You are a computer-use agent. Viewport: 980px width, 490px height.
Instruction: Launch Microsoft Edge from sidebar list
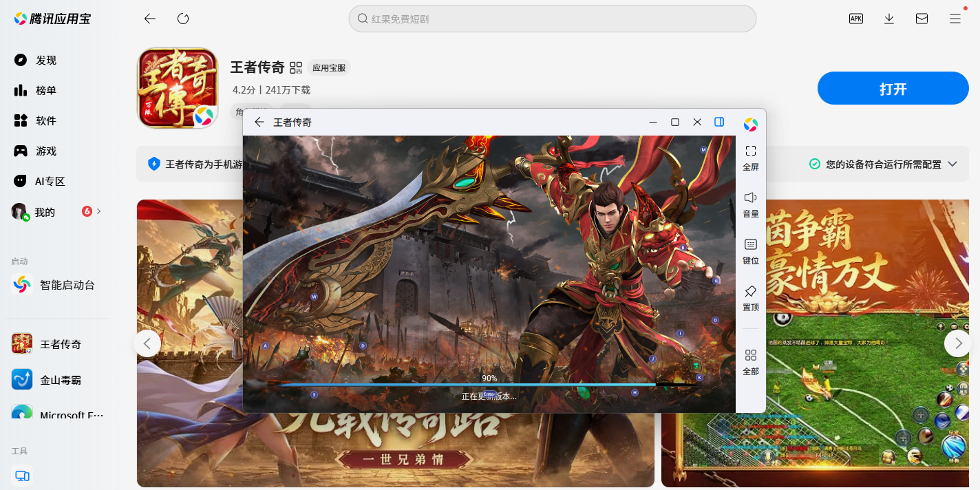tap(58, 414)
